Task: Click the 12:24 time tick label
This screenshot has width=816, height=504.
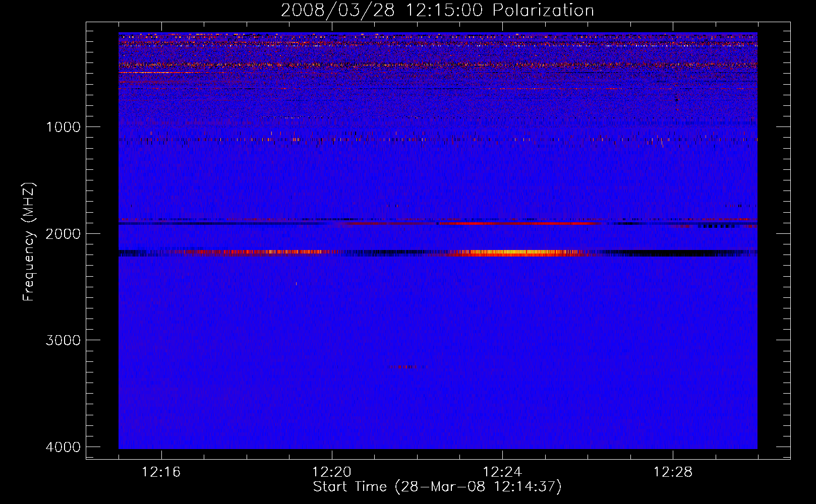Action: point(502,472)
